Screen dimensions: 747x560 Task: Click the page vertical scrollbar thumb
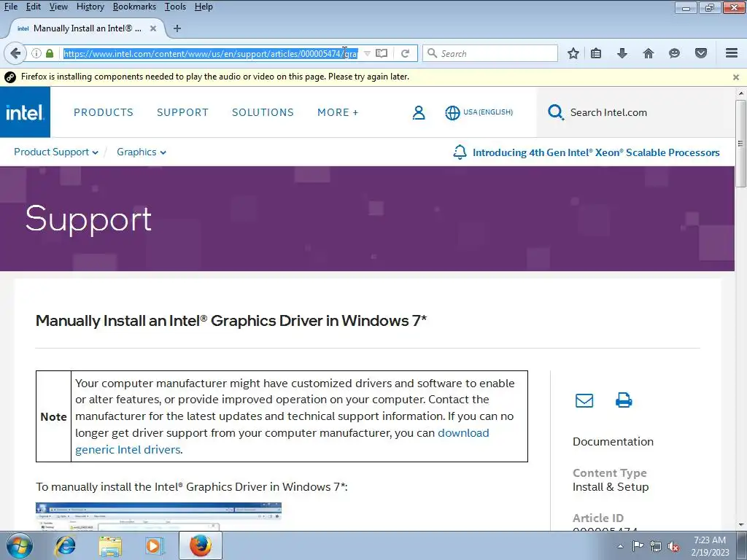740,144
